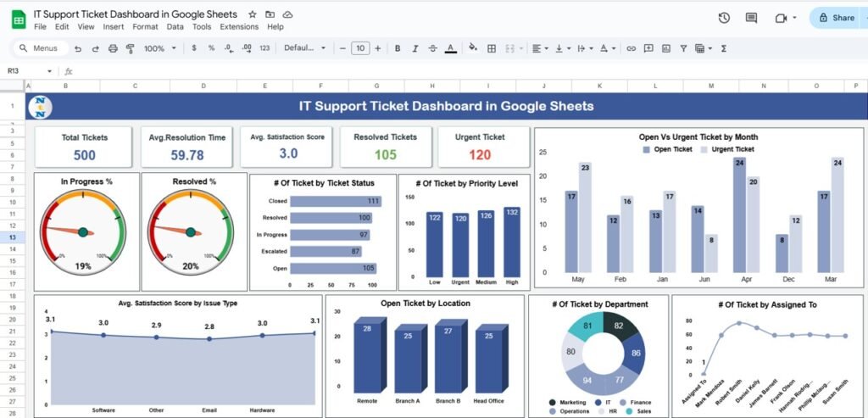Open the View menu

tap(86, 26)
